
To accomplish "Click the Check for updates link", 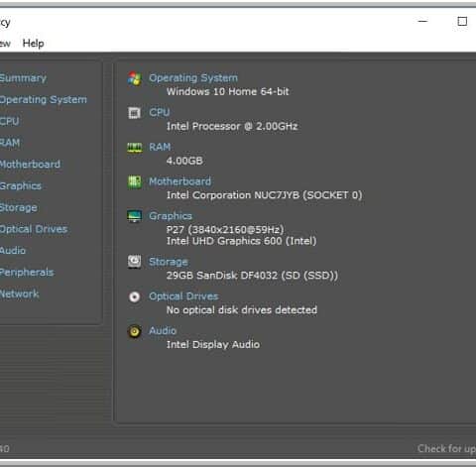I will (x=446, y=449).
